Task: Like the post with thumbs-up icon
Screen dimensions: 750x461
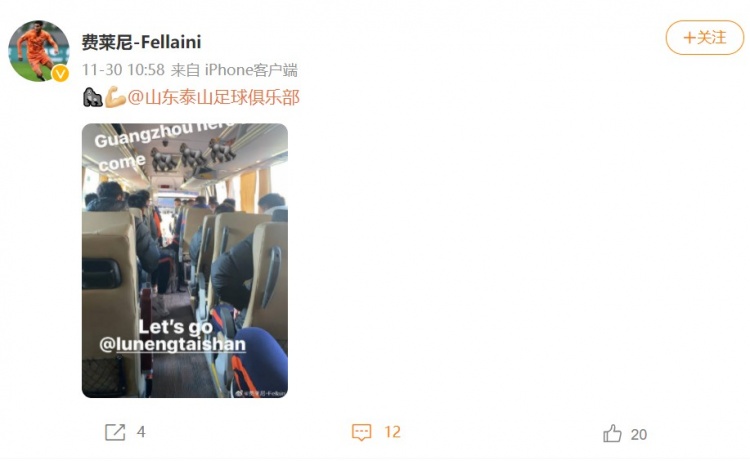Action: click(612, 433)
